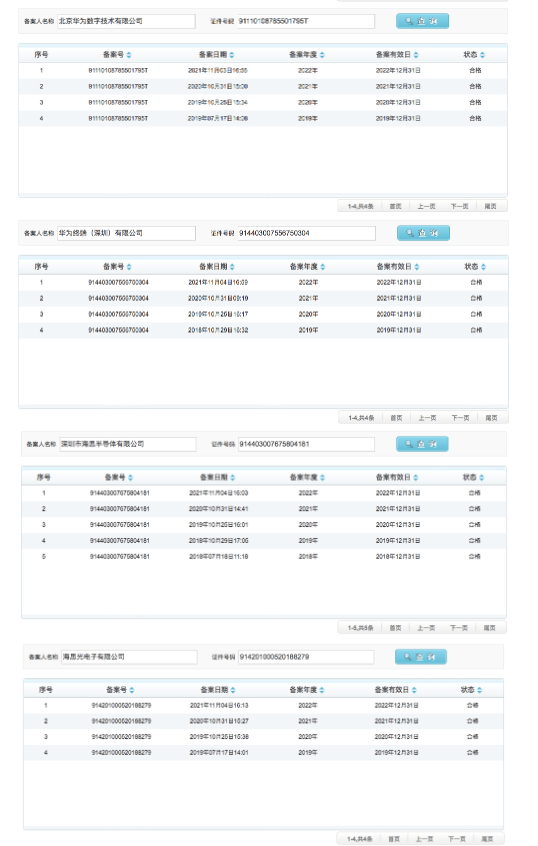Select 2019年12月31日 cell in 华为终端(深圳) table
The image size is (538, 846).
click(x=399, y=330)
